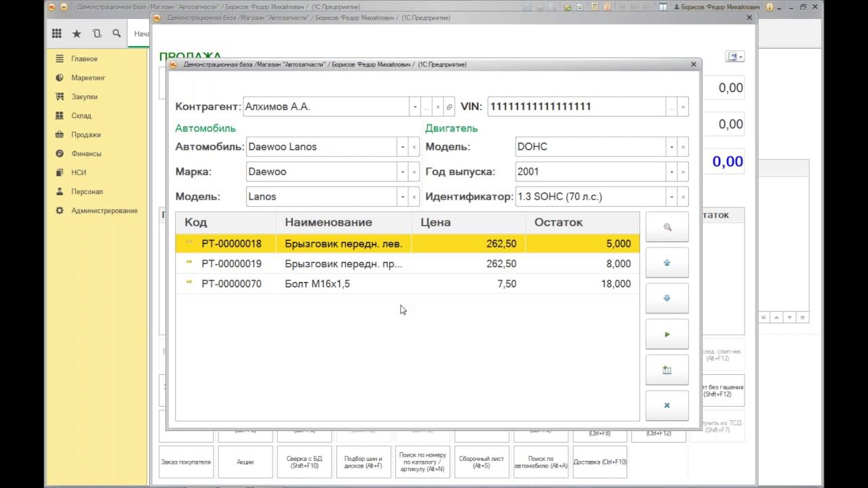Click the add-column table icon button
The width and height of the screenshot is (868, 488).
pyautogui.click(x=667, y=370)
